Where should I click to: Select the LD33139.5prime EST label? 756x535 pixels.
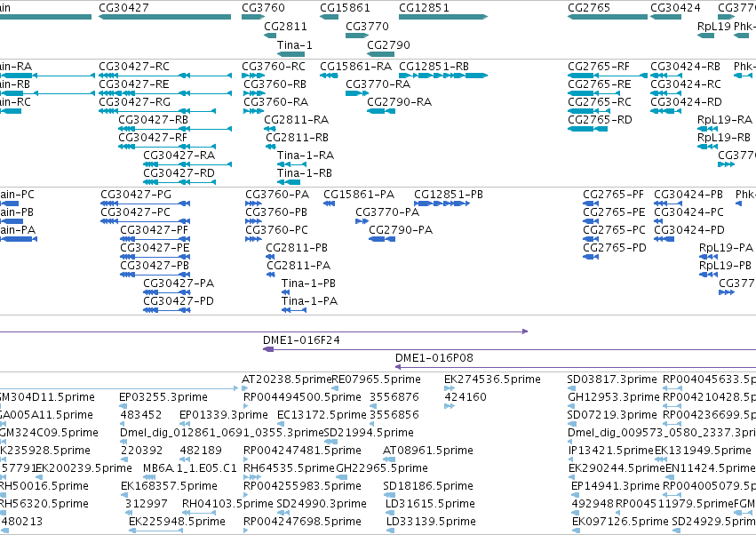click(x=431, y=522)
